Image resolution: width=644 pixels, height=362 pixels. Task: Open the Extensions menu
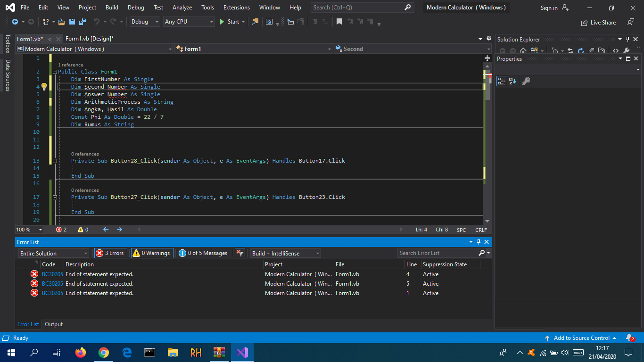[237, 8]
